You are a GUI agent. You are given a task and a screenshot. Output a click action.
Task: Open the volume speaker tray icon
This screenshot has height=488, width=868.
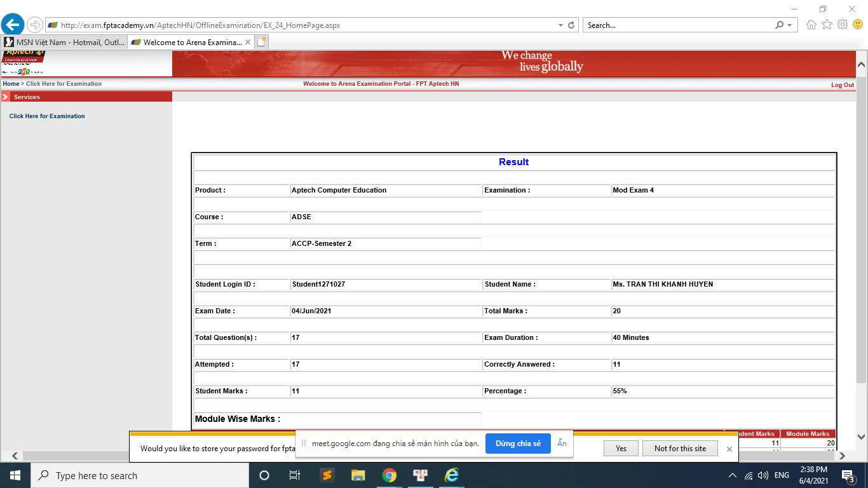click(x=763, y=475)
